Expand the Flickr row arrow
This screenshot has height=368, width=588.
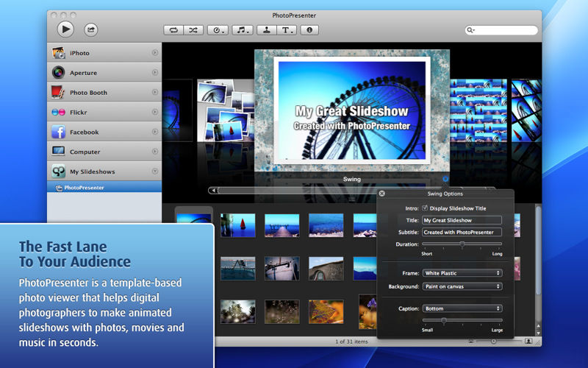pos(155,112)
